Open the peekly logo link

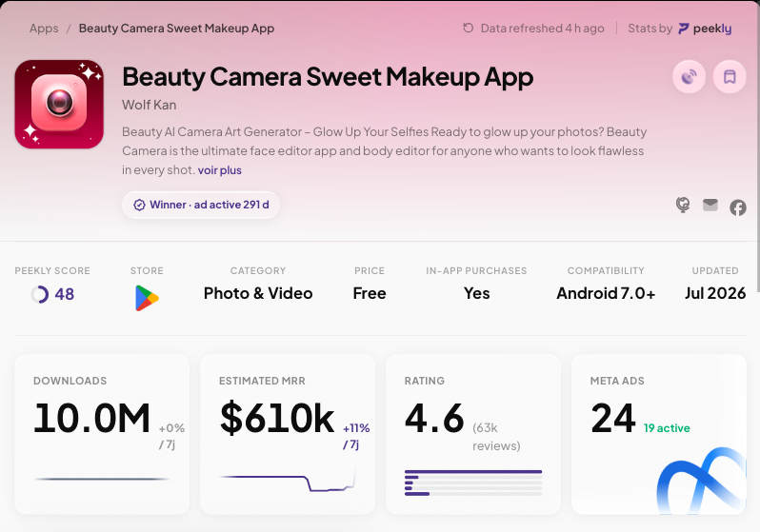(x=705, y=29)
